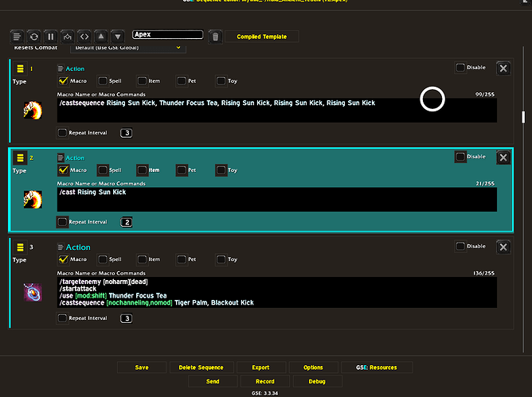532x397 pixels.
Task: Remove block 3 using its X button
Action: [x=503, y=247]
